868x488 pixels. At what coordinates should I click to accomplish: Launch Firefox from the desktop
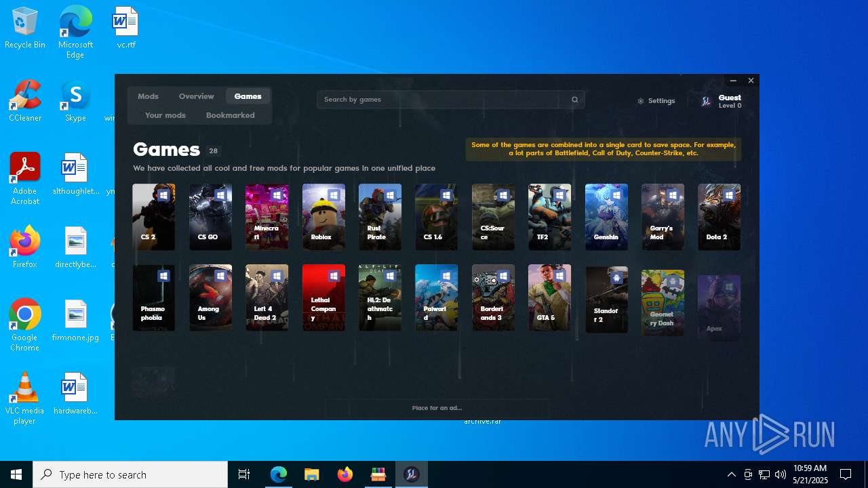(x=25, y=247)
